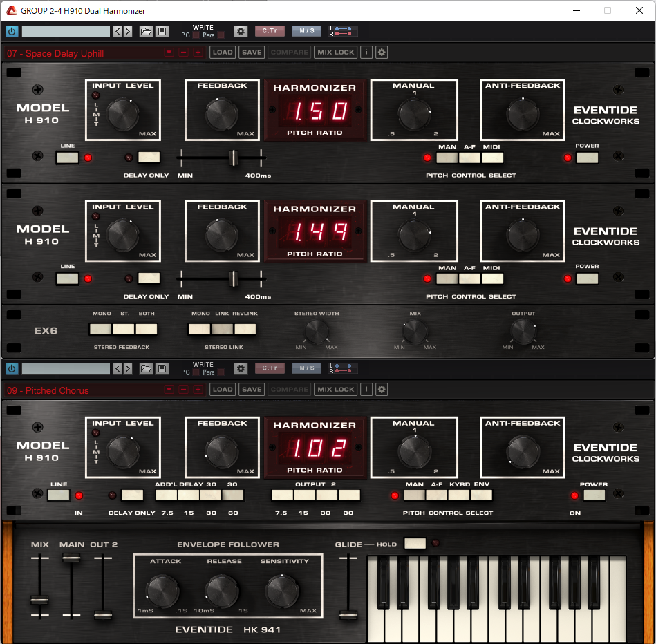This screenshot has width=656, height=644.
Task: Go to next preset arrow in second host toolbar
Action: 128,368
